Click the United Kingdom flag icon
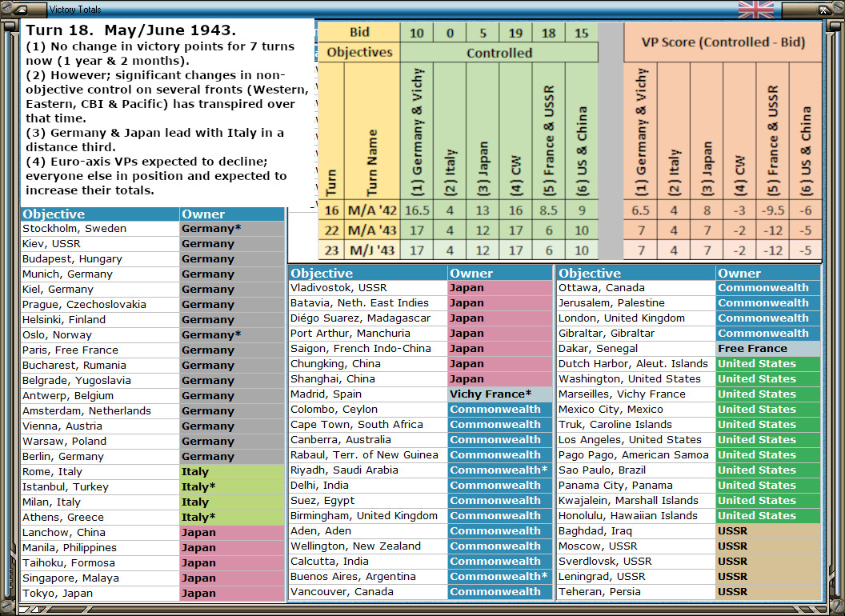Screen dimensions: 845x616 pyautogui.click(x=755, y=9)
